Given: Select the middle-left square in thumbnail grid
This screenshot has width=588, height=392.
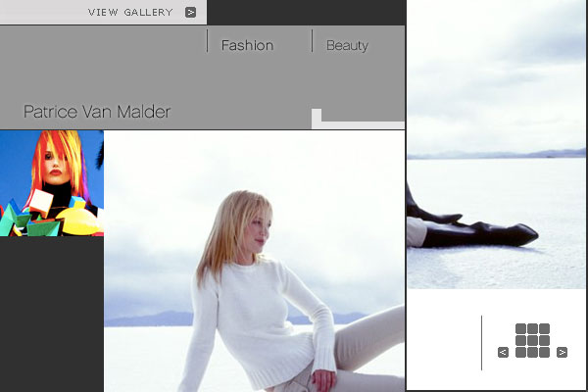Looking at the screenshot, I should (x=520, y=341).
